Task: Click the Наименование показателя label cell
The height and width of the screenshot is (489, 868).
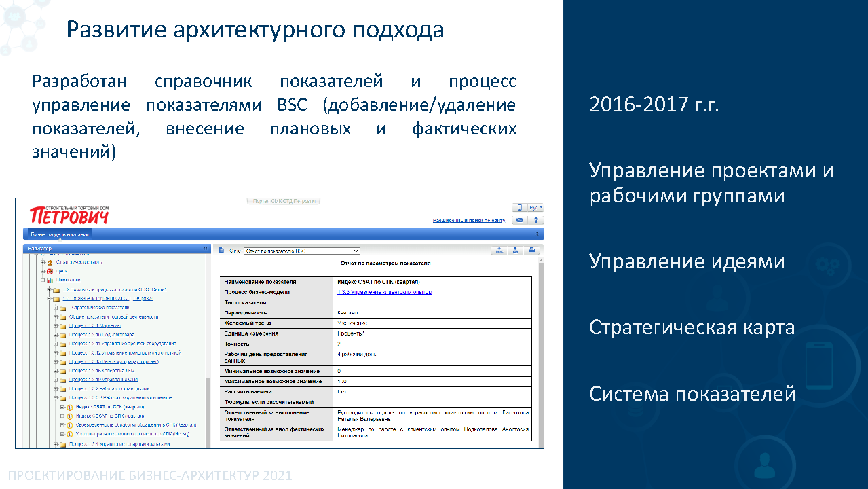Action: click(278, 281)
